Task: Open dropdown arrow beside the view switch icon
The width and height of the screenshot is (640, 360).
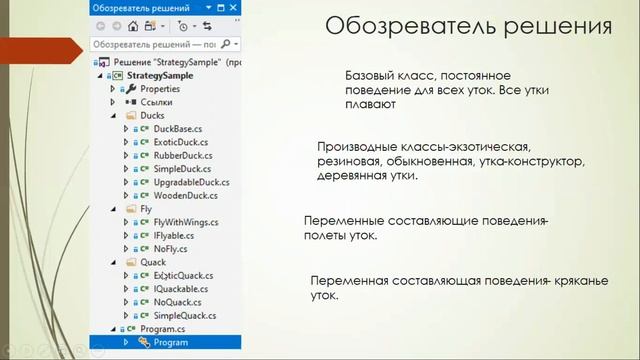Action: [162, 27]
